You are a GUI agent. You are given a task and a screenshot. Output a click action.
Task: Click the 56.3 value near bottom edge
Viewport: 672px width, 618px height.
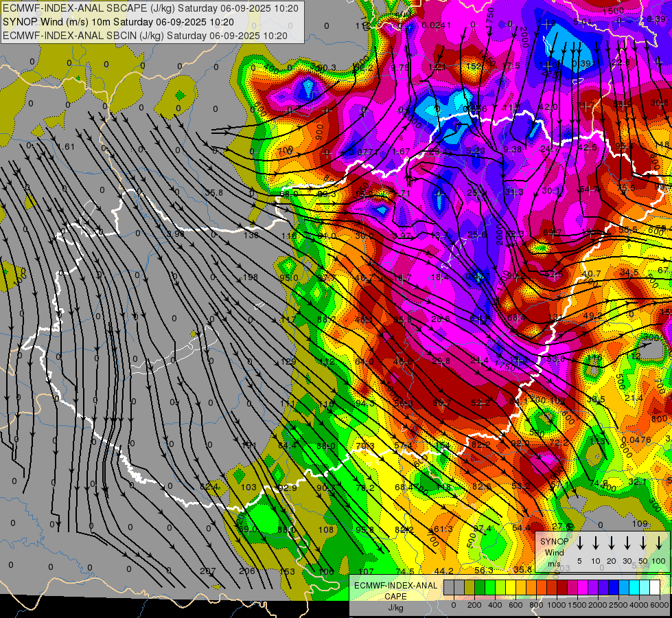point(484,570)
